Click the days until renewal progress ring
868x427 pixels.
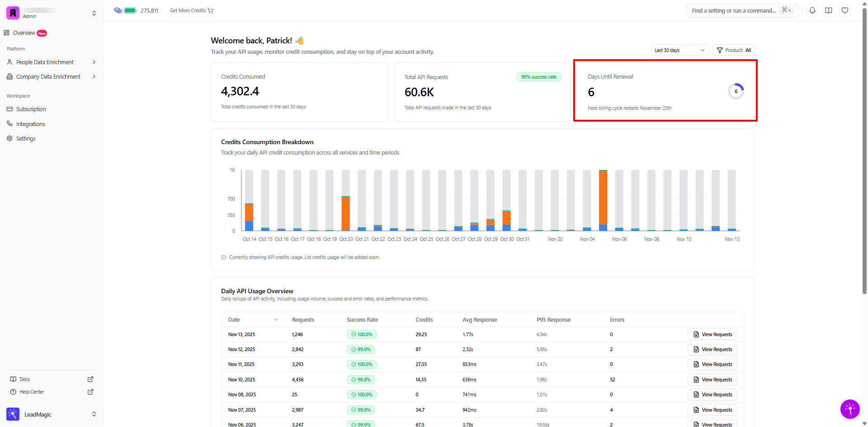pos(736,91)
